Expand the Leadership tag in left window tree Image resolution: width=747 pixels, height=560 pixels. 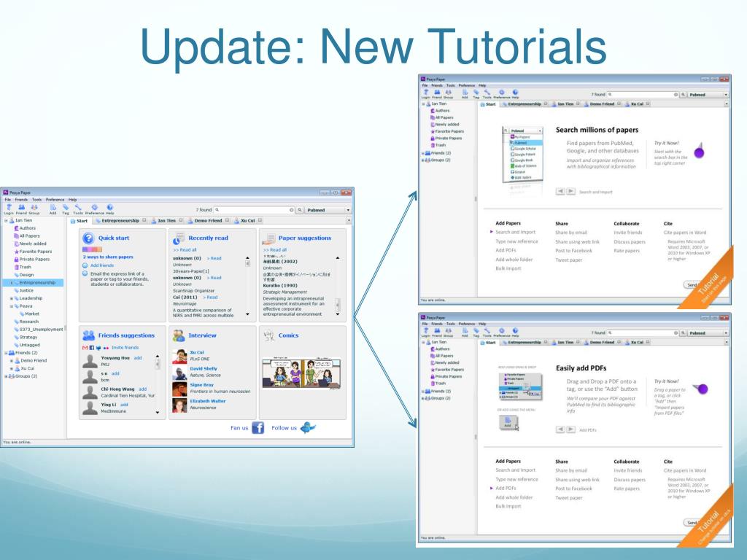[12, 298]
